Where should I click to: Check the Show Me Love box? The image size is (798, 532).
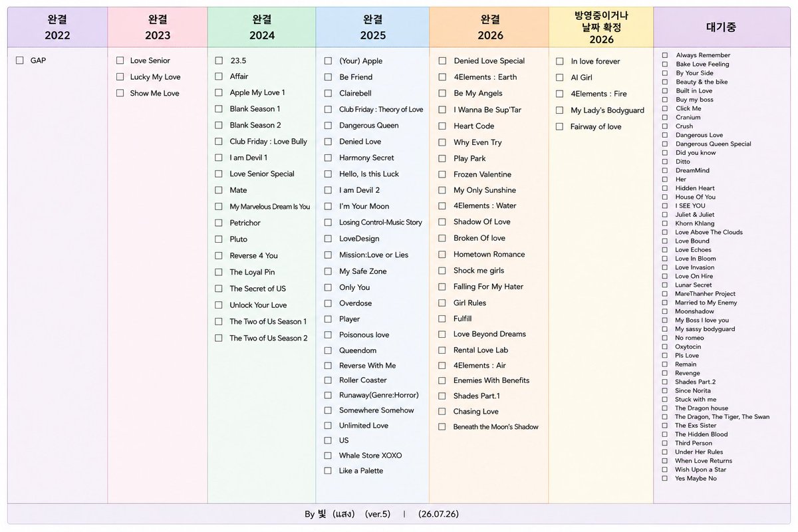(x=120, y=93)
